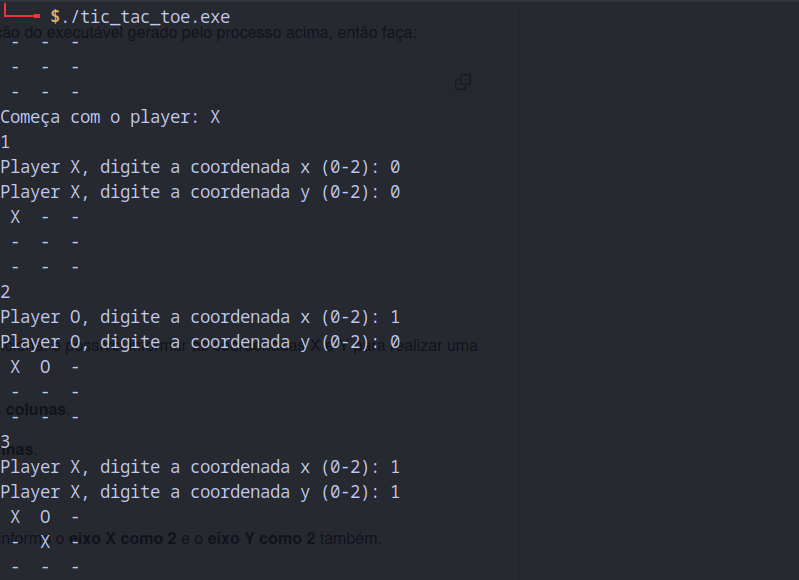Click the red prompt arrow at top

click(x=21, y=12)
